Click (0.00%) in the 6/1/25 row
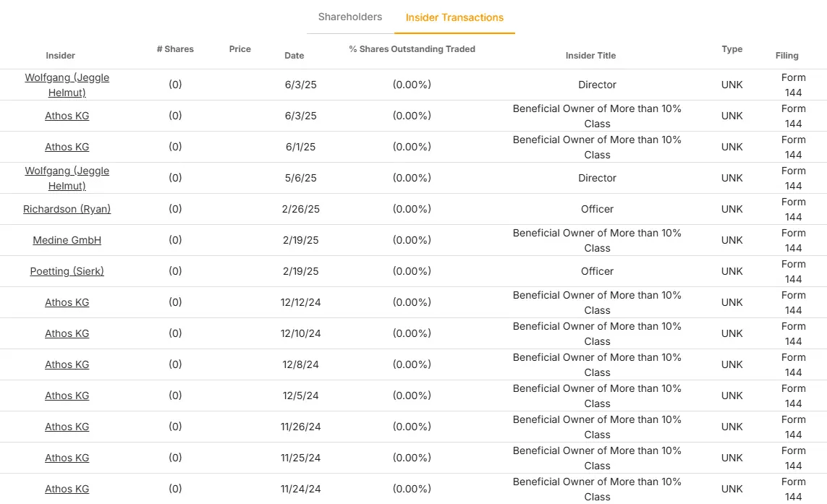Viewport: 827px width, 504px height. [412, 147]
